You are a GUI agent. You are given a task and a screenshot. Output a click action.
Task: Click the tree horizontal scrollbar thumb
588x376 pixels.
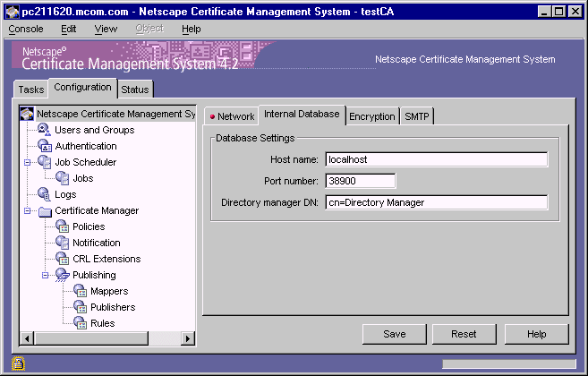[91, 338]
